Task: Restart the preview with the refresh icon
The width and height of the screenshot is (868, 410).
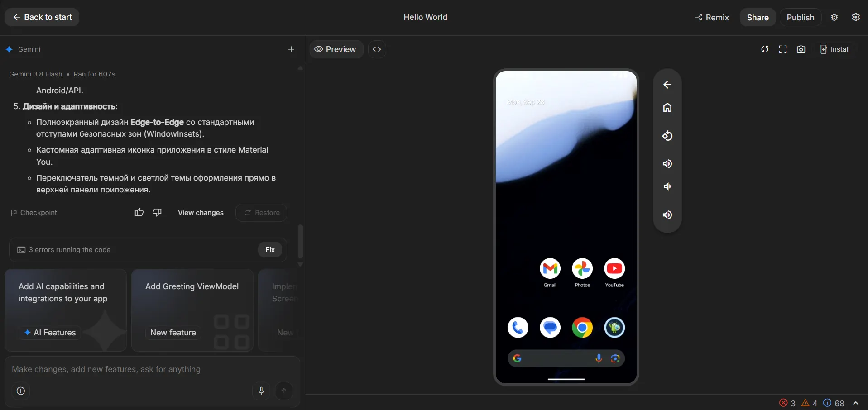Action: click(x=765, y=49)
